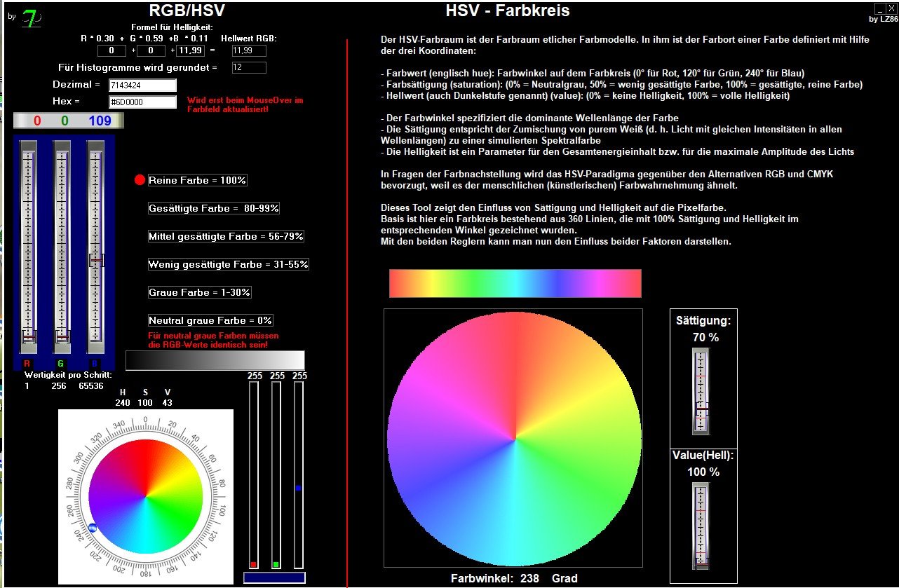Click the dark blue color preview swatch
This screenshot has height=588, width=899.
point(274,577)
